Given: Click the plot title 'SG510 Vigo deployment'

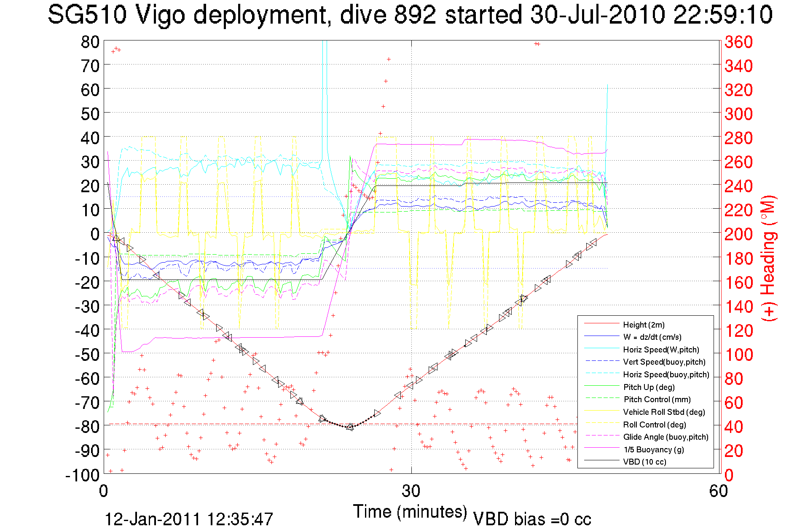Looking at the screenshot, I should [187, 15].
